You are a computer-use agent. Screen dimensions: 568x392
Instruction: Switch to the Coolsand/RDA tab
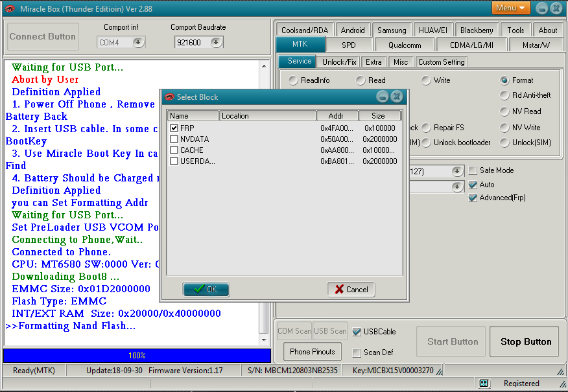tap(305, 30)
